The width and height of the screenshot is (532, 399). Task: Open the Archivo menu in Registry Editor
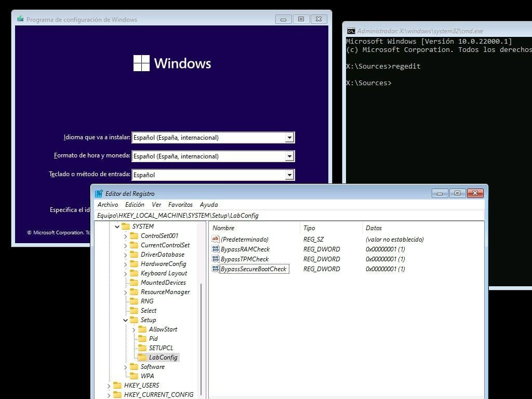click(108, 205)
